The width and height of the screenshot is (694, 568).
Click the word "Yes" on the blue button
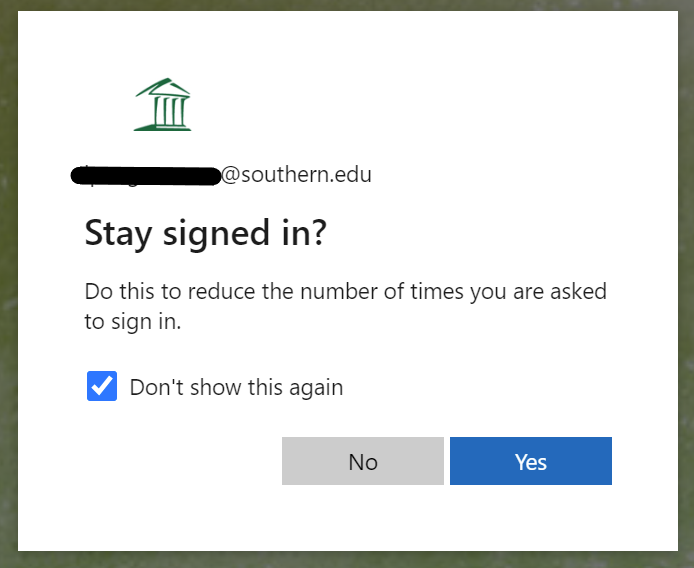(530, 461)
